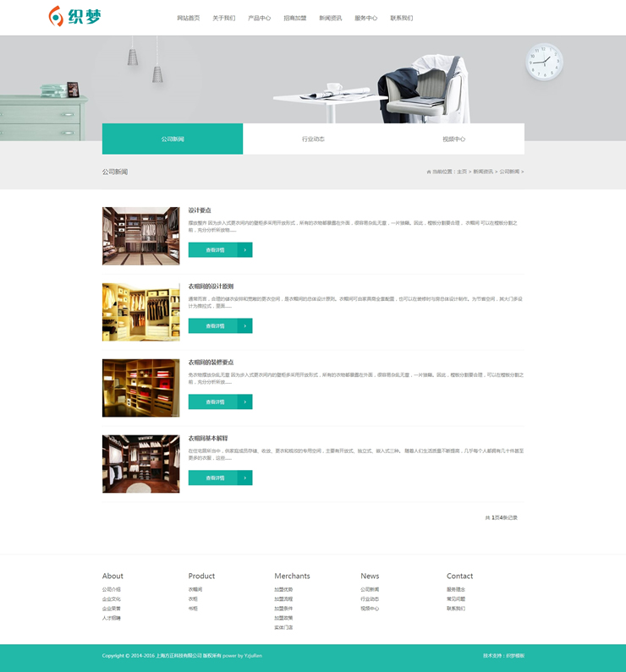Click the arrow icon on the 衣帽间基本解释 button
This screenshot has height=672, width=626.
pyautogui.click(x=244, y=478)
